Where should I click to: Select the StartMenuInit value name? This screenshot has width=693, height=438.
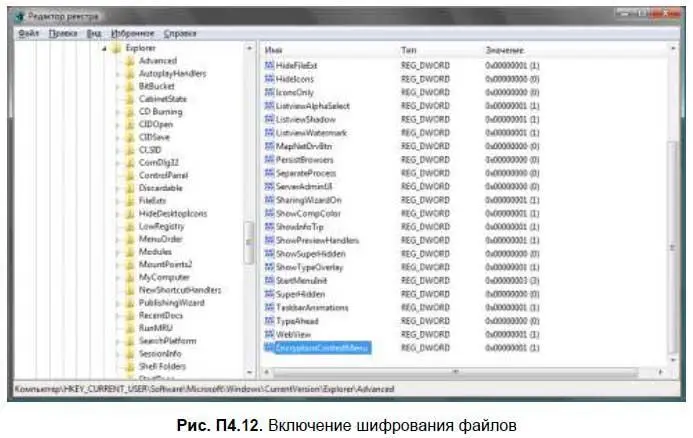click(301, 281)
